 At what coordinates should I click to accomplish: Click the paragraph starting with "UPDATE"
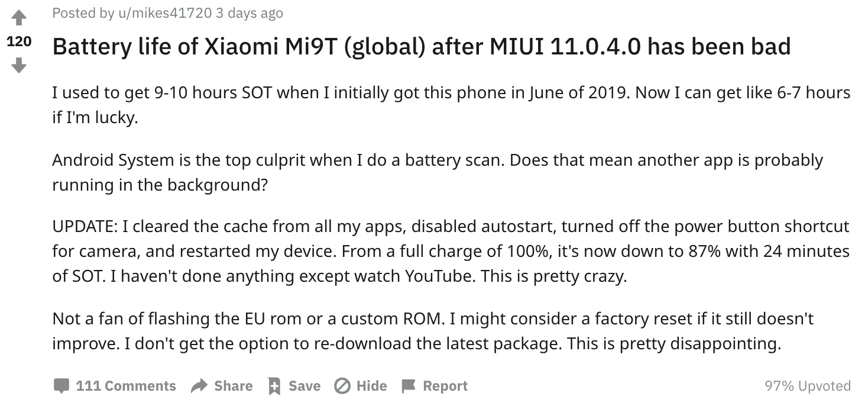[x=451, y=252]
